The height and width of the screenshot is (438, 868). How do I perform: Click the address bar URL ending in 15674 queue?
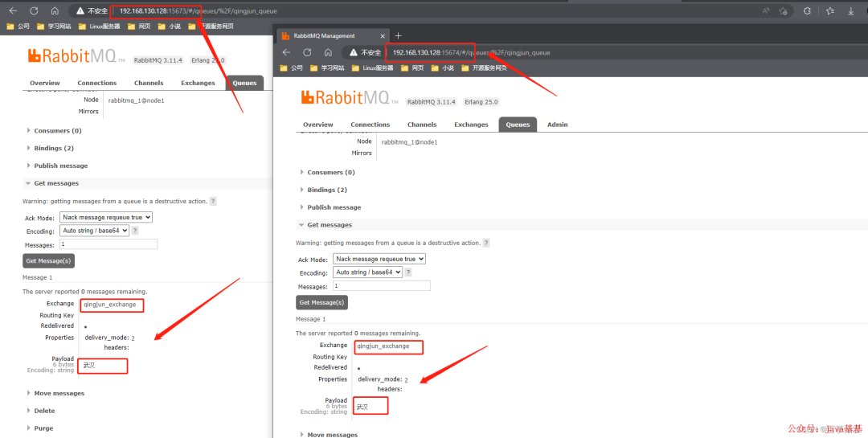471,52
